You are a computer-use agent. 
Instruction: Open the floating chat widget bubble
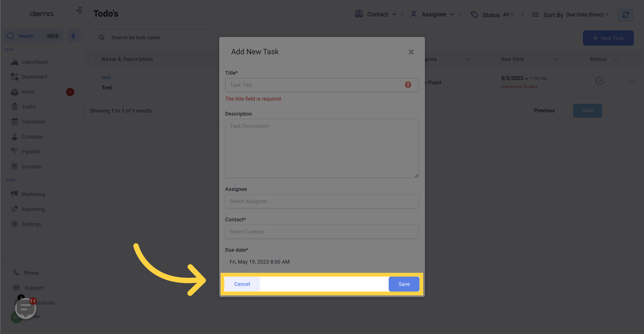coord(25,308)
